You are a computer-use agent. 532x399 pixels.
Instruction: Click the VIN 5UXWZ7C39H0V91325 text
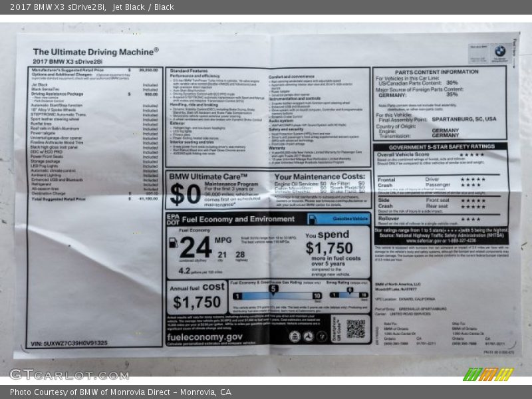pos(69,343)
